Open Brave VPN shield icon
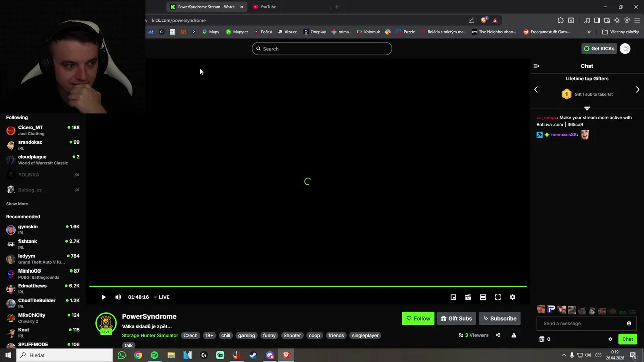Image resolution: width=644 pixels, height=362 pixels. point(627,20)
